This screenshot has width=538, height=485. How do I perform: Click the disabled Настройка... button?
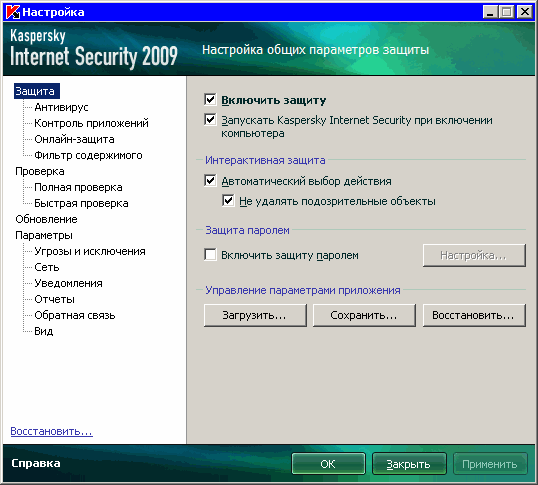(x=474, y=255)
